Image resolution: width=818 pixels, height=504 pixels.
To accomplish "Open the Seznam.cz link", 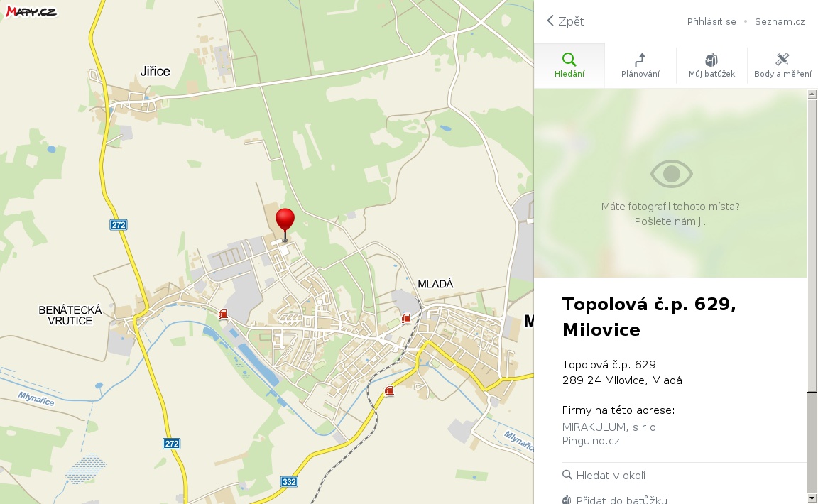I will [x=780, y=21].
